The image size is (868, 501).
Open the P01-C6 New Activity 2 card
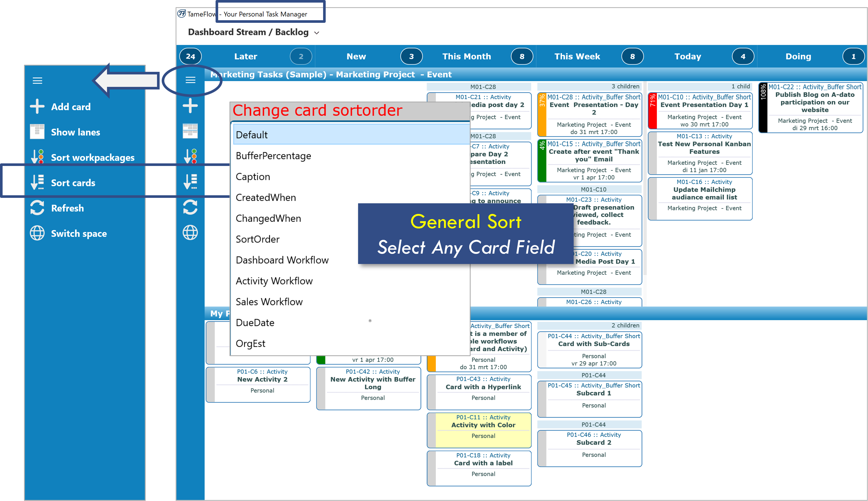[x=258, y=385]
